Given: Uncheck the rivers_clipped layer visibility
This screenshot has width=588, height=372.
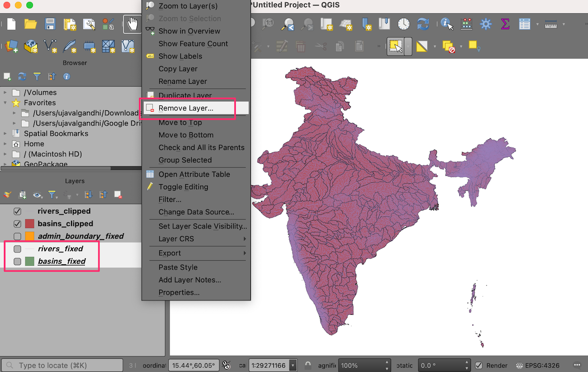Looking at the screenshot, I should tap(18, 211).
